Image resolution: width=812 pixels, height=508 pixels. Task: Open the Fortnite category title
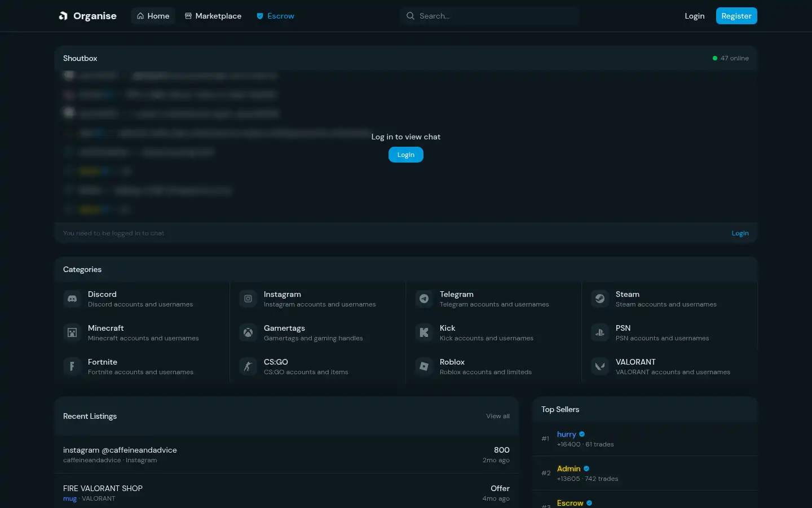pyautogui.click(x=103, y=362)
